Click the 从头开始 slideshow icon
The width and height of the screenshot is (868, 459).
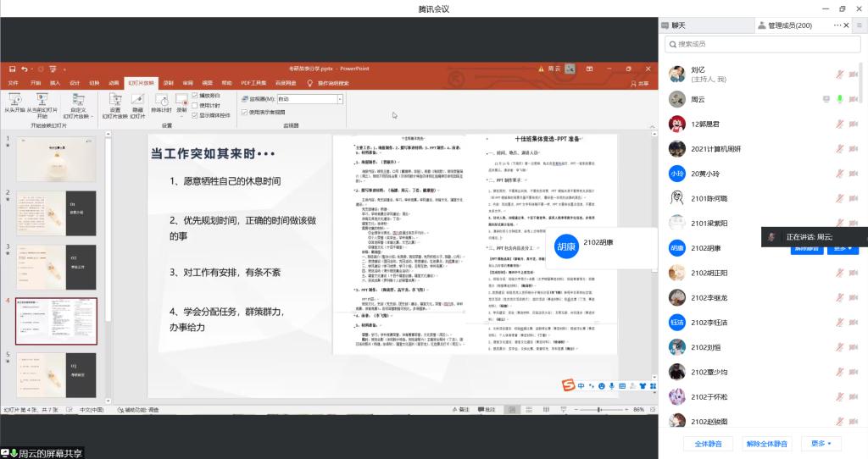click(14, 101)
